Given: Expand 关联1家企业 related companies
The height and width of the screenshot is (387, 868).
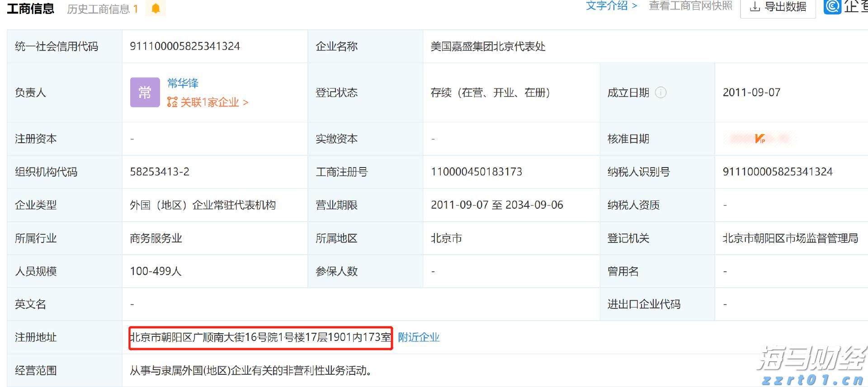Looking at the screenshot, I should click(214, 103).
